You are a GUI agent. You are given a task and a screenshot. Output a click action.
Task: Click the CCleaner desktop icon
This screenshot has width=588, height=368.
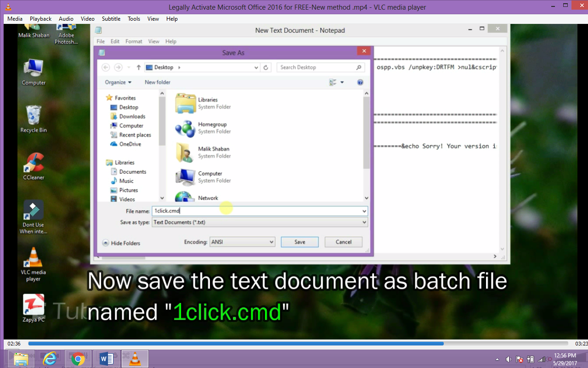coord(34,167)
